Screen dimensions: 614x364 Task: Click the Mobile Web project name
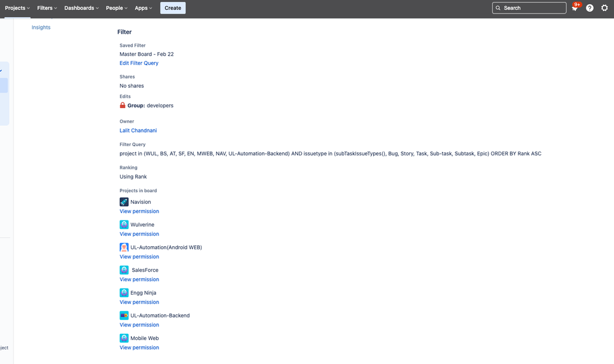click(x=144, y=338)
